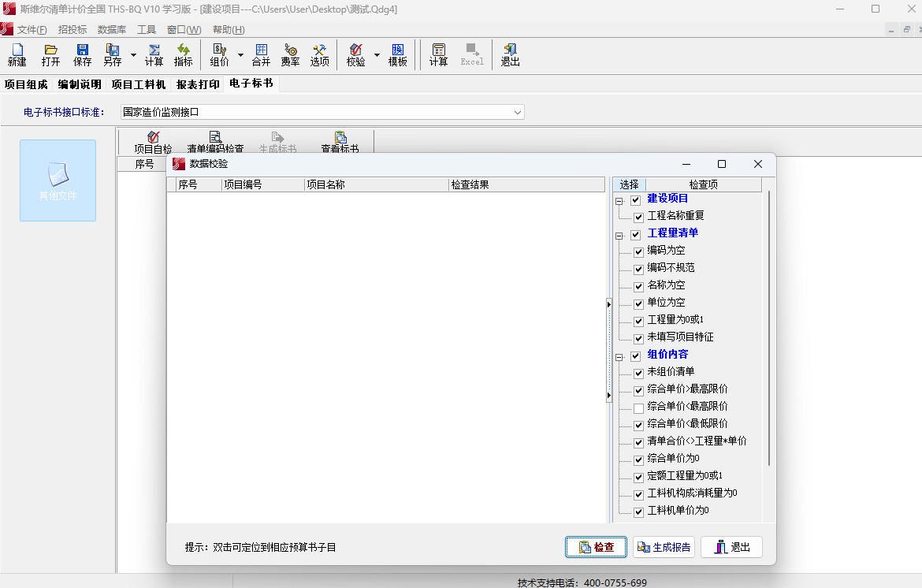Viewport: 922px width, 588px height.
Task: Uncheck 未组价清单 checkbox
Action: (638, 373)
